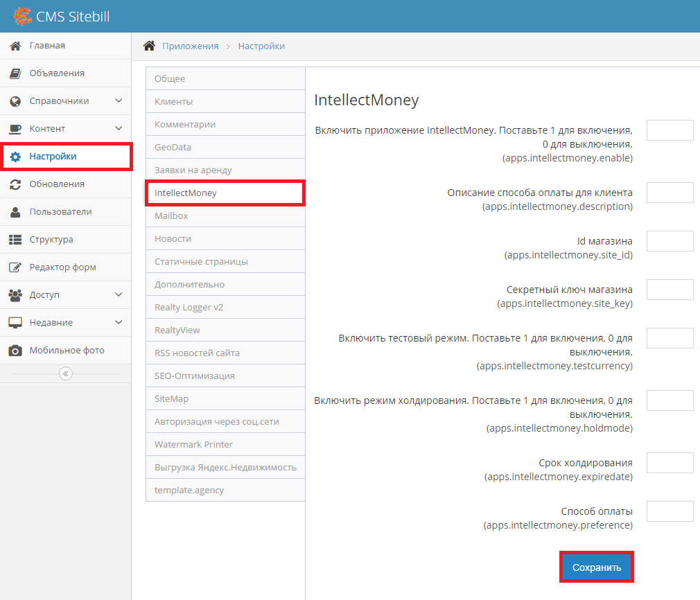The height and width of the screenshot is (600, 700).
Task: Expand the Контент submenu arrow
Action: click(x=119, y=129)
